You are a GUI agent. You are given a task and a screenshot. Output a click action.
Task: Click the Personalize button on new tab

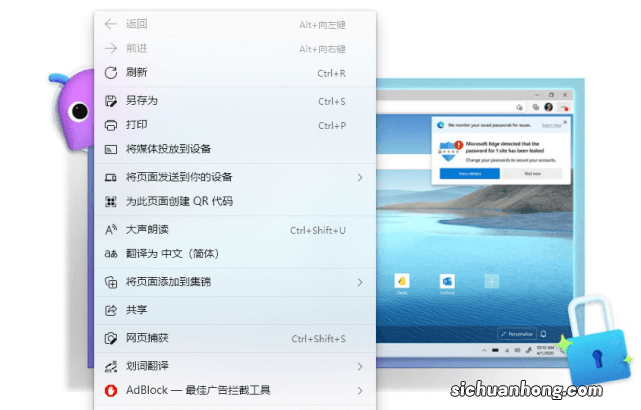(x=517, y=334)
